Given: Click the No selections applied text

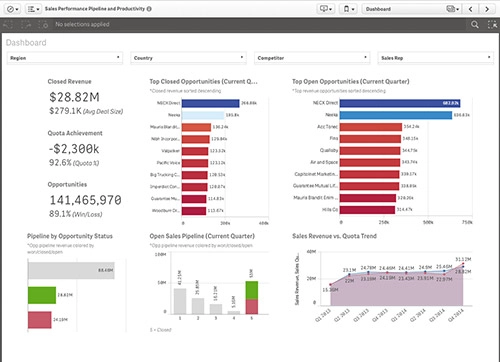Looking at the screenshot, I should coord(82,24).
